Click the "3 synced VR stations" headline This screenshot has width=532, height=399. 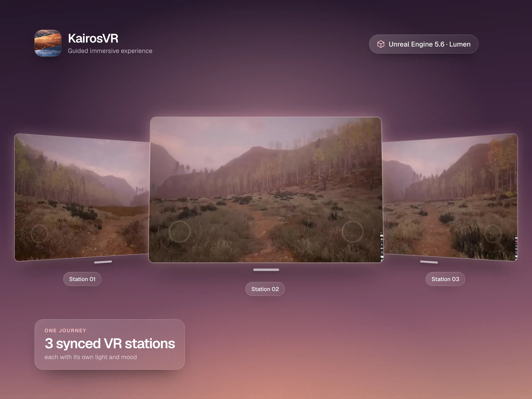[110, 343]
